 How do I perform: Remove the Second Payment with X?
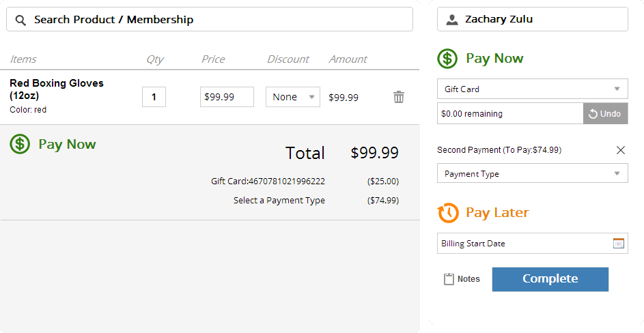[621, 150]
